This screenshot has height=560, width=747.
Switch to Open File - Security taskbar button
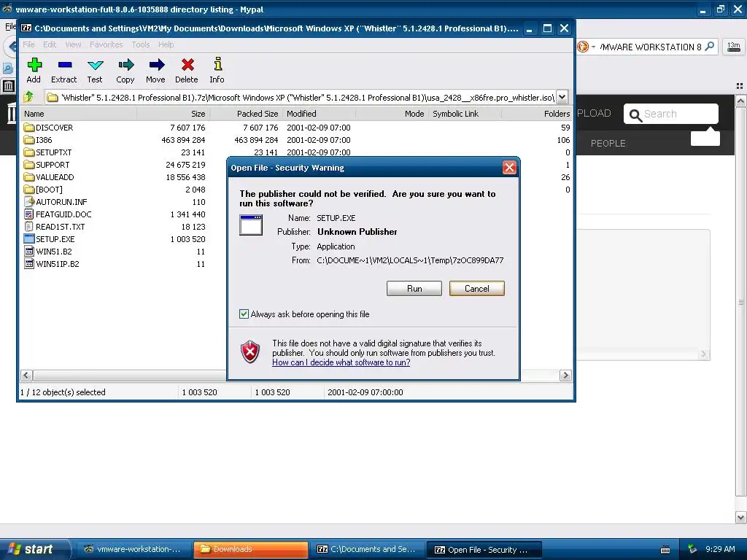coord(484,550)
